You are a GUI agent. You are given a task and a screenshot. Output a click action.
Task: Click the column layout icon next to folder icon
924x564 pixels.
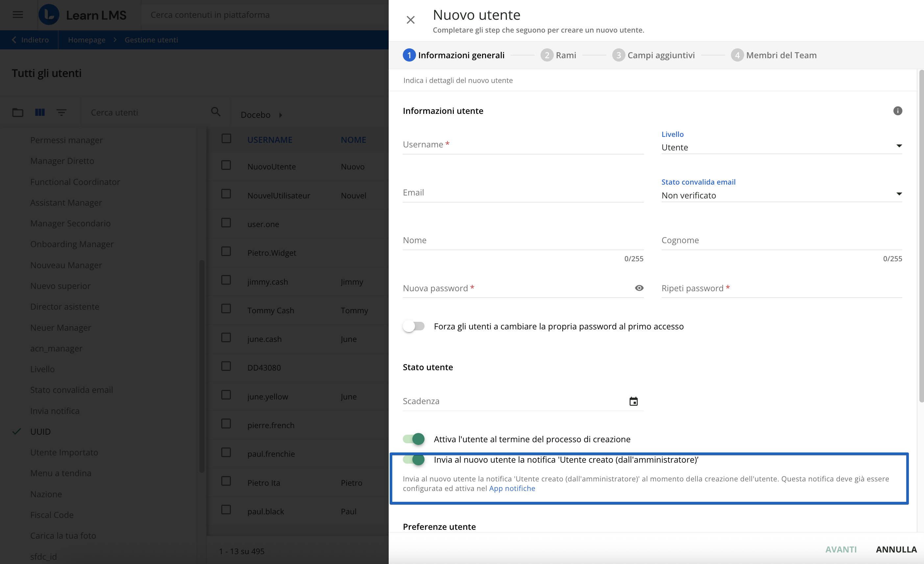tap(40, 112)
